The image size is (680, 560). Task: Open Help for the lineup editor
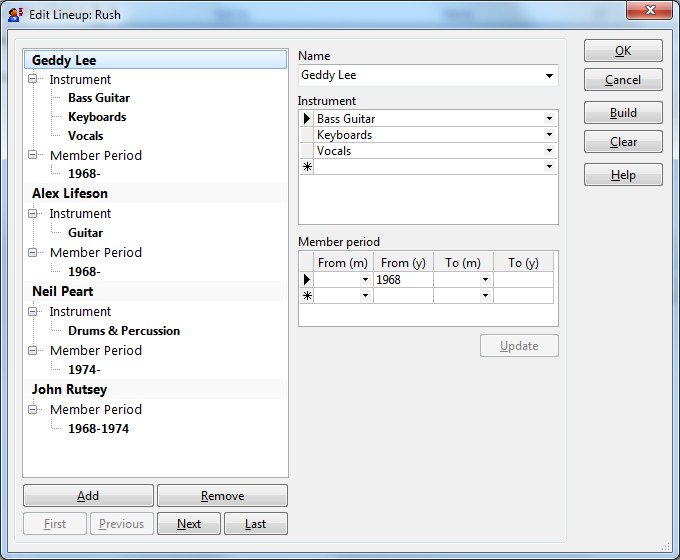[623, 175]
